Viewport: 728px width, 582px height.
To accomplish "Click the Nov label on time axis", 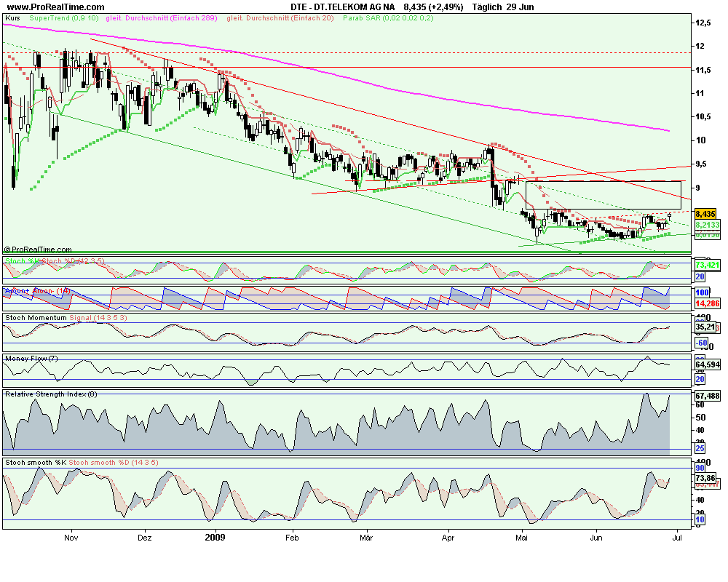I will tap(71, 538).
